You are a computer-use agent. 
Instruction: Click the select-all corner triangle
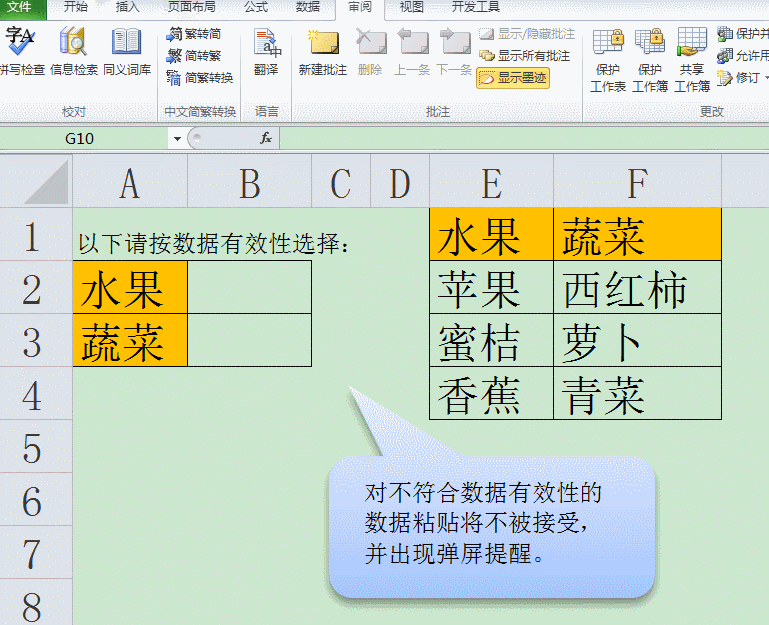coord(36,182)
